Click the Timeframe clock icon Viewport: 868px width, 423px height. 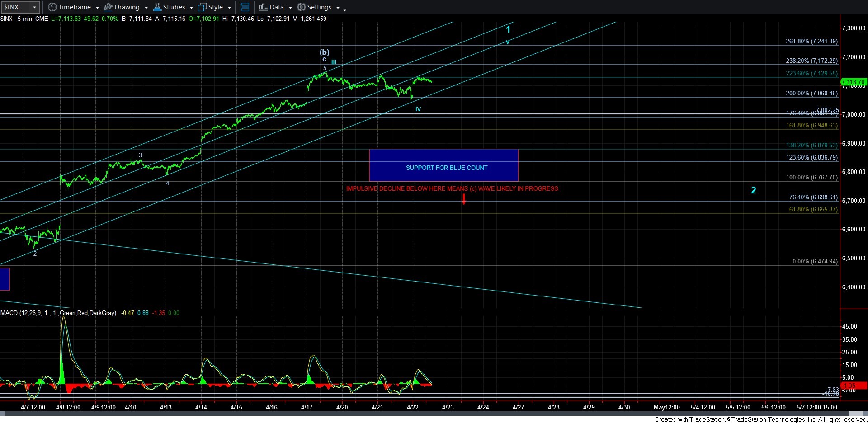tap(52, 7)
